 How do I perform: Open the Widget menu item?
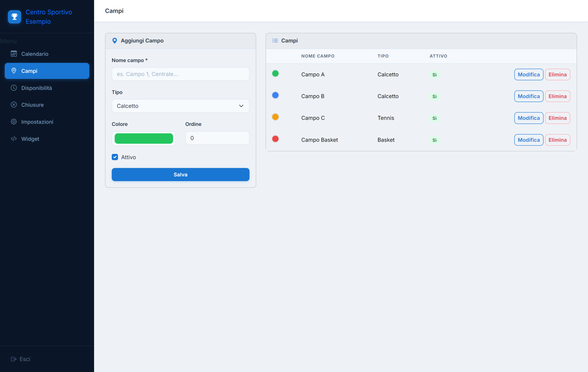coord(47,139)
